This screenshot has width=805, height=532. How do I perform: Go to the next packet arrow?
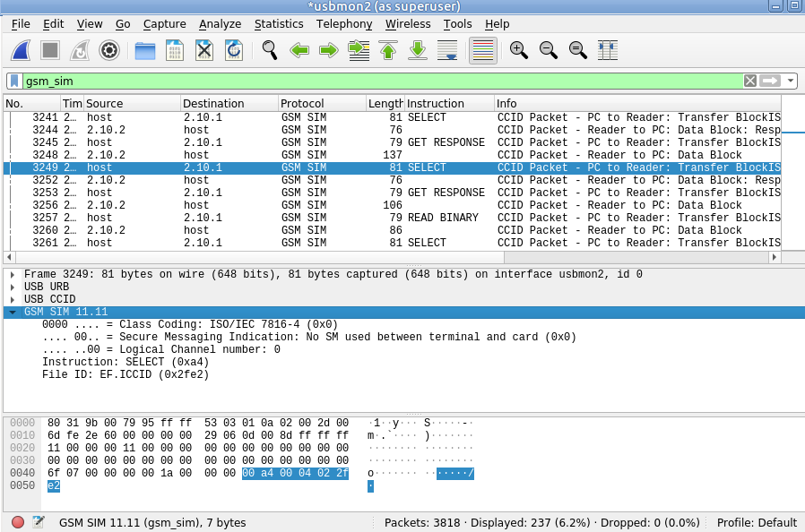329,50
